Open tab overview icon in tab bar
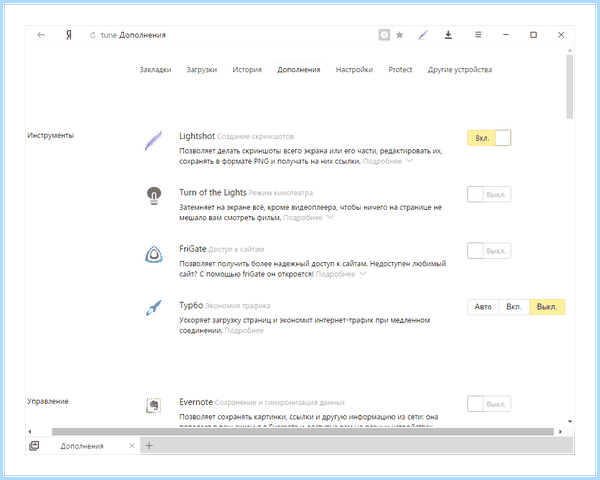The width and height of the screenshot is (600, 480). point(34,446)
